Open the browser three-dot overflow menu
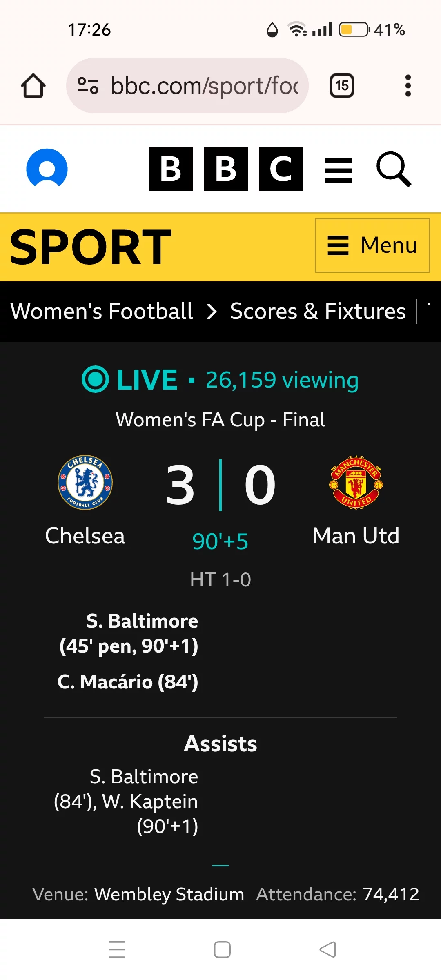The width and height of the screenshot is (441, 980). 408,86
